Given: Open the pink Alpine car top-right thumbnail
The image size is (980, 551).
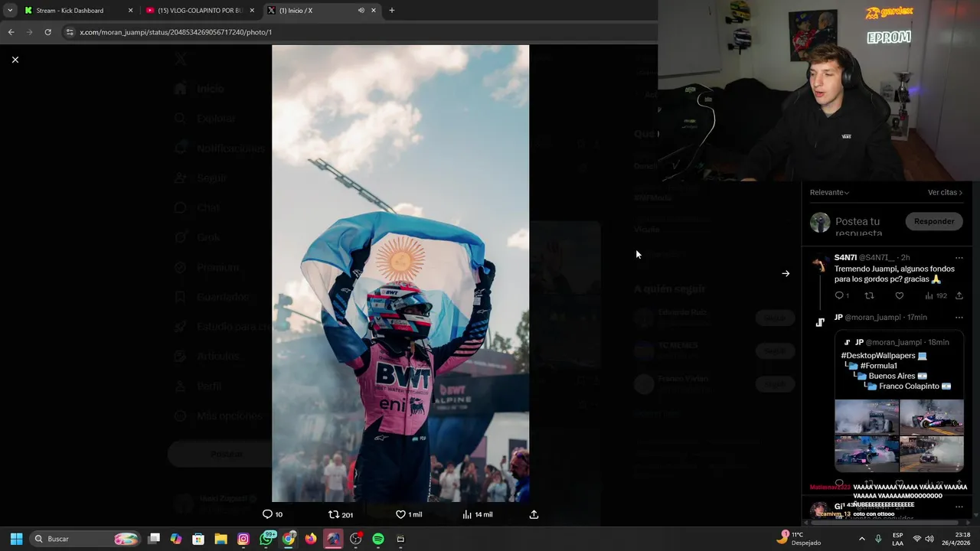Looking at the screenshot, I should tap(932, 416).
